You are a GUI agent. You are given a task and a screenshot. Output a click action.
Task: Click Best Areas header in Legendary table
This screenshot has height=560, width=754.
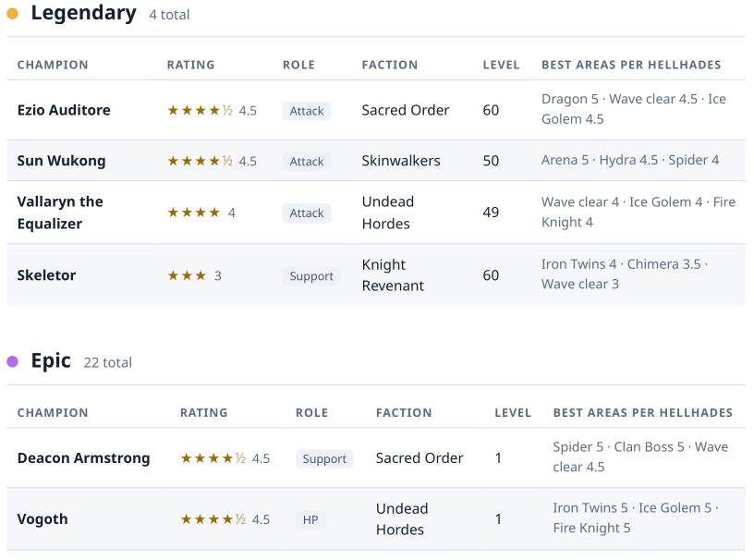[631, 65]
